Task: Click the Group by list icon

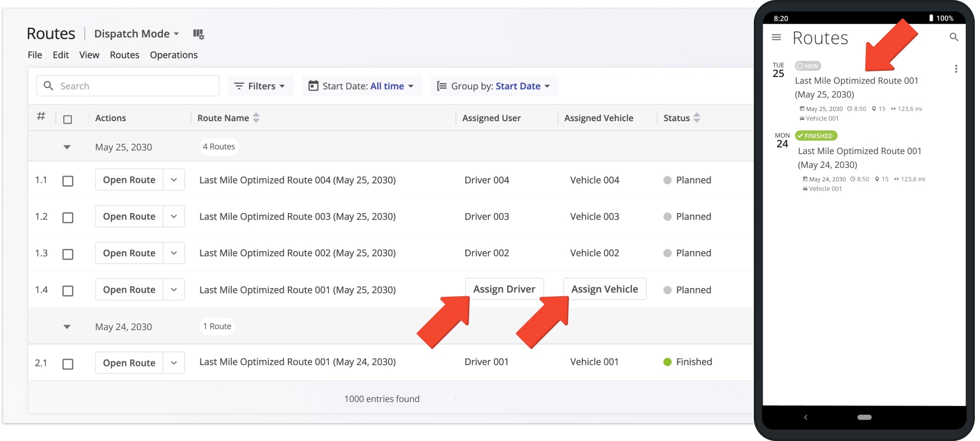Action: pos(441,86)
